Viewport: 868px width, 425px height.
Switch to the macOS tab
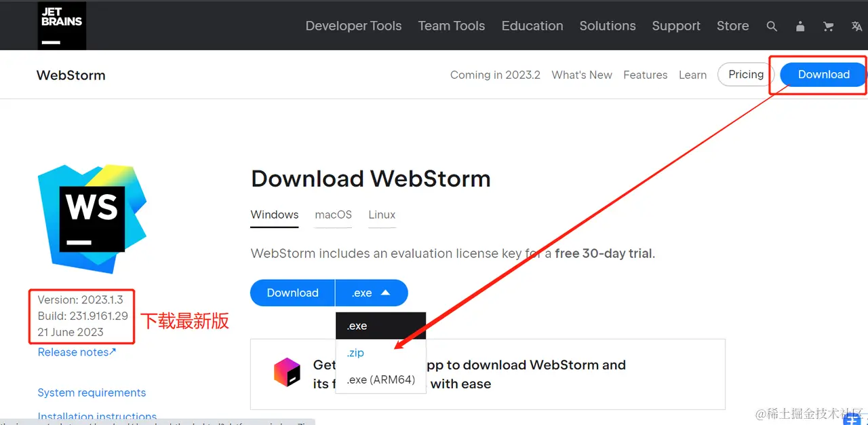tap(334, 215)
